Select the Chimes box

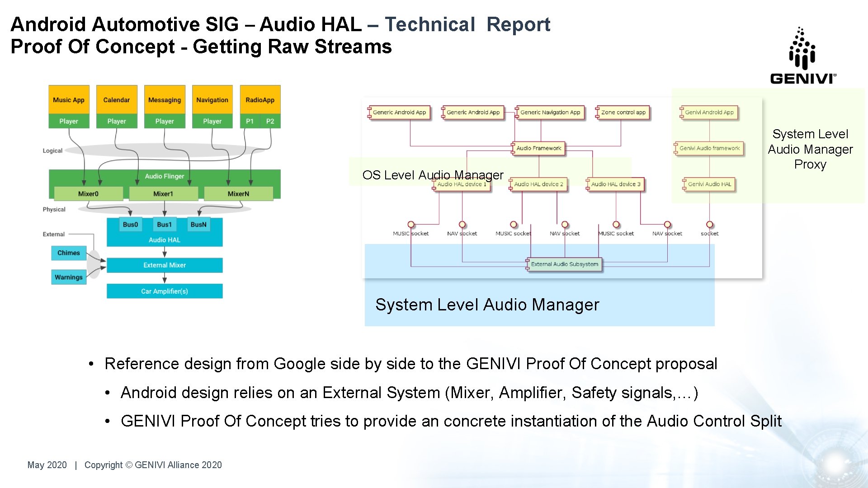(68, 253)
